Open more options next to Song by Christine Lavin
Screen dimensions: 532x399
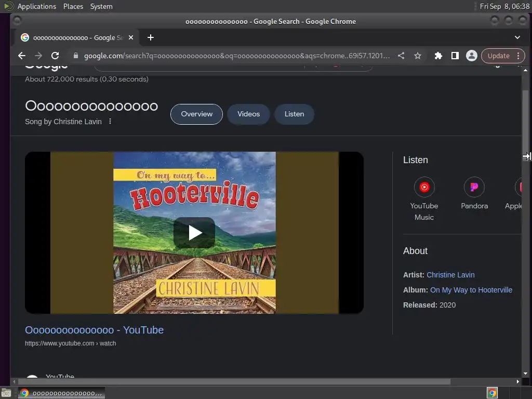pyautogui.click(x=110, y=121)
